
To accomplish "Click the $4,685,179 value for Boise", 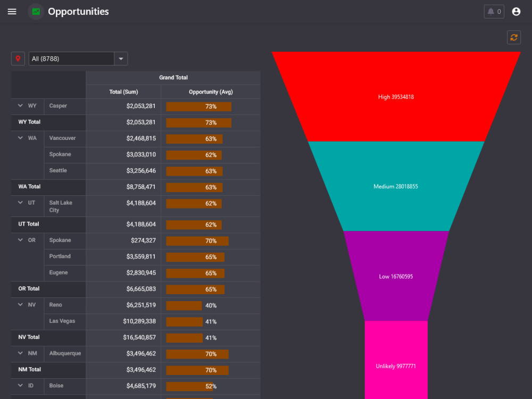I will click(141, 386).
